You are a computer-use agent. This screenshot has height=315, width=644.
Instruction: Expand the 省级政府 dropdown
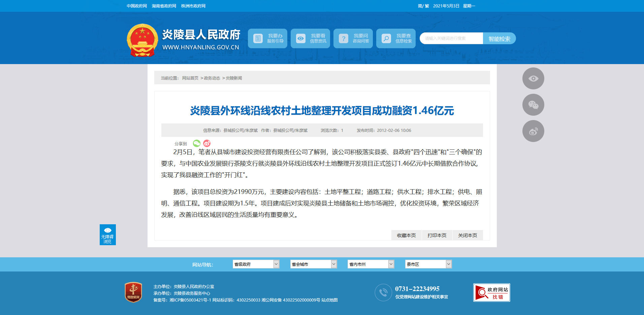256,264
